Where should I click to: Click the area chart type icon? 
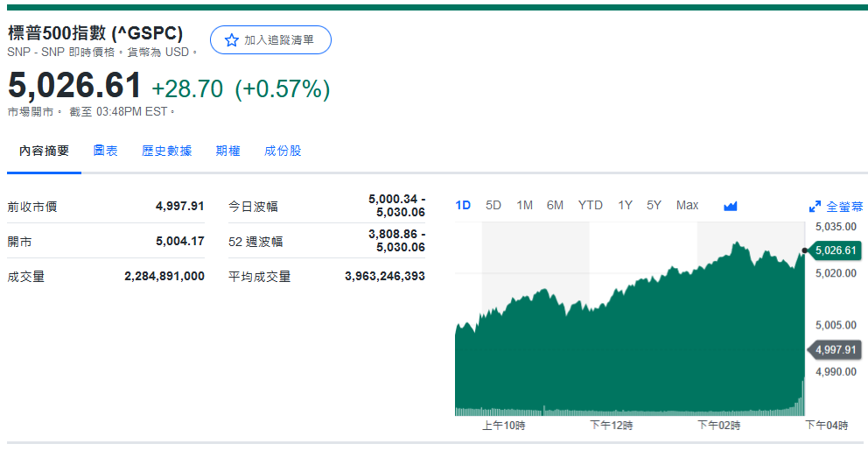[731, 206]
